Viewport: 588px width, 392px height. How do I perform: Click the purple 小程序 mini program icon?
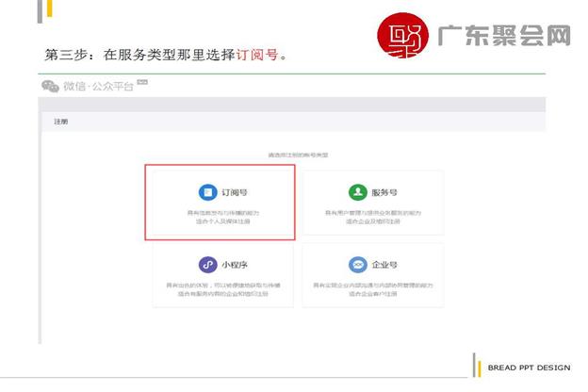[206, 265]
